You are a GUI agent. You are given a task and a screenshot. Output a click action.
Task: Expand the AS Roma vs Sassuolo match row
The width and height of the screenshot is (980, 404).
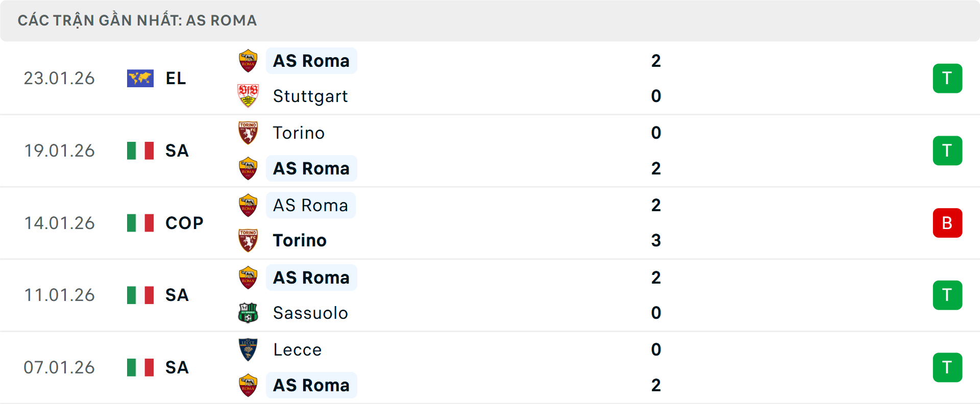coord(490,295)
